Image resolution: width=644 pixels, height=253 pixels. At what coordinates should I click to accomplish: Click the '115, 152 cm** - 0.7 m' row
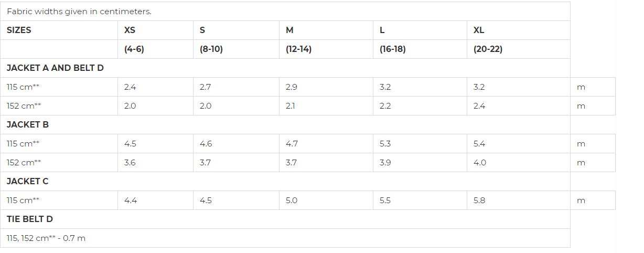coord(285,238)
